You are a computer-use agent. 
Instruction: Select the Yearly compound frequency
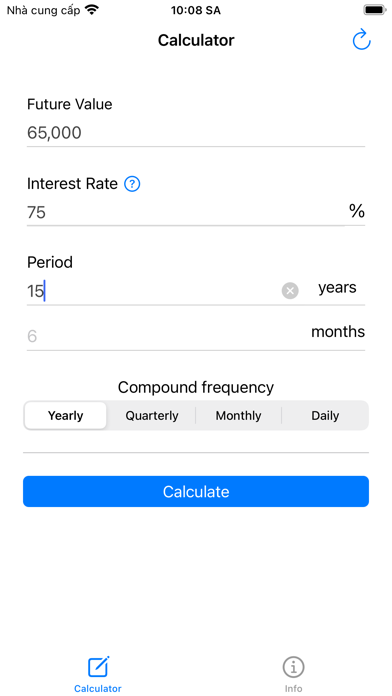click(66, 415)
